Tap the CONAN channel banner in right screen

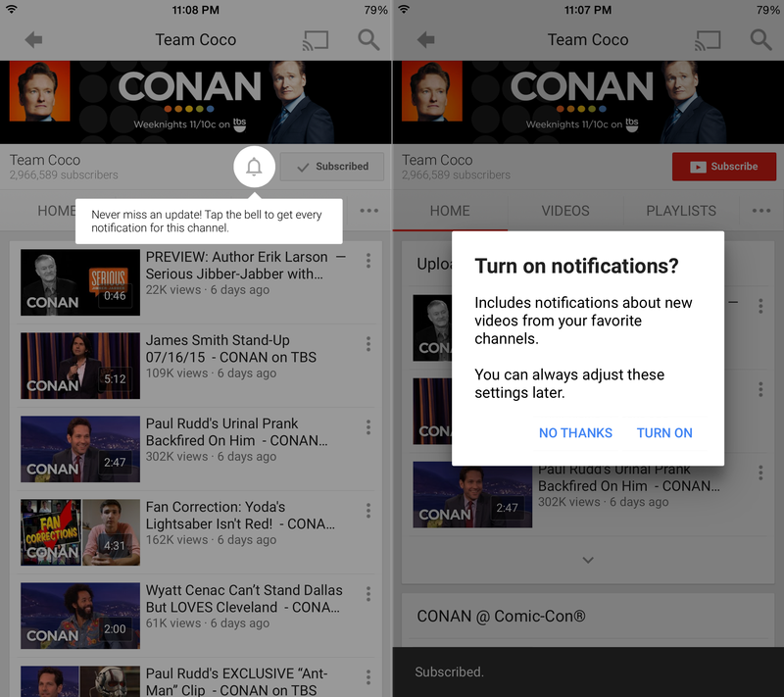point(588,103)
